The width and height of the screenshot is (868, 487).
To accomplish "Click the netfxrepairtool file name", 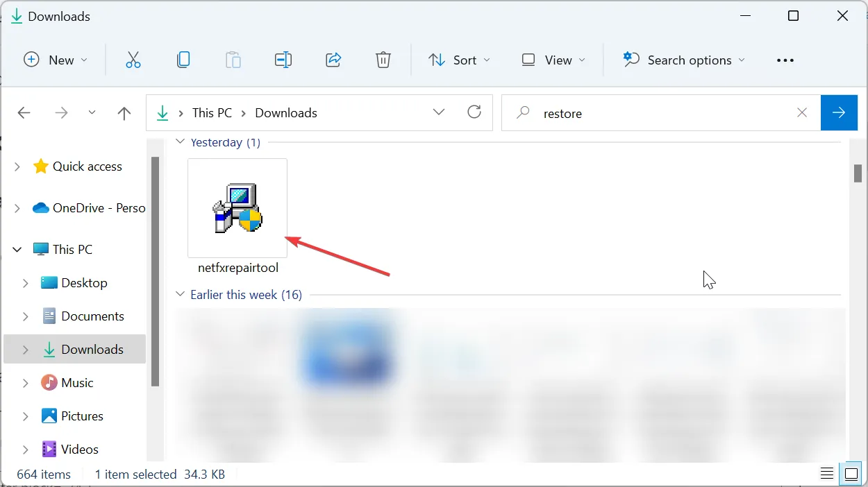I will point(238,268).
